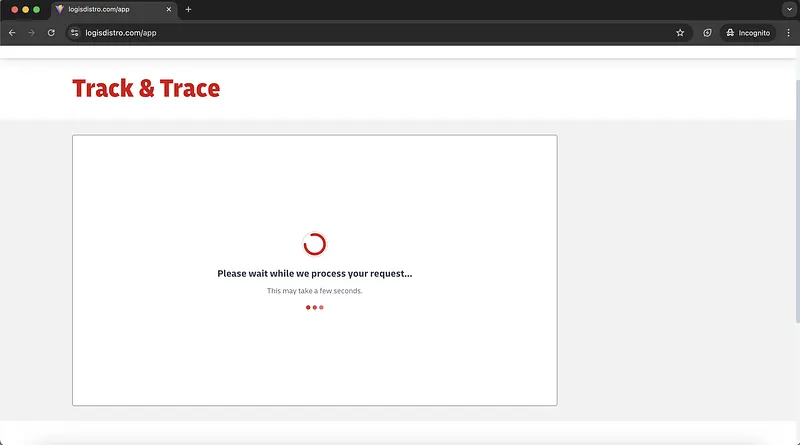Image resolution: width=800 pixels, height=445 pixels.
Task: Click 'This may take a few seconds.' text
Action: click(315, 291)
